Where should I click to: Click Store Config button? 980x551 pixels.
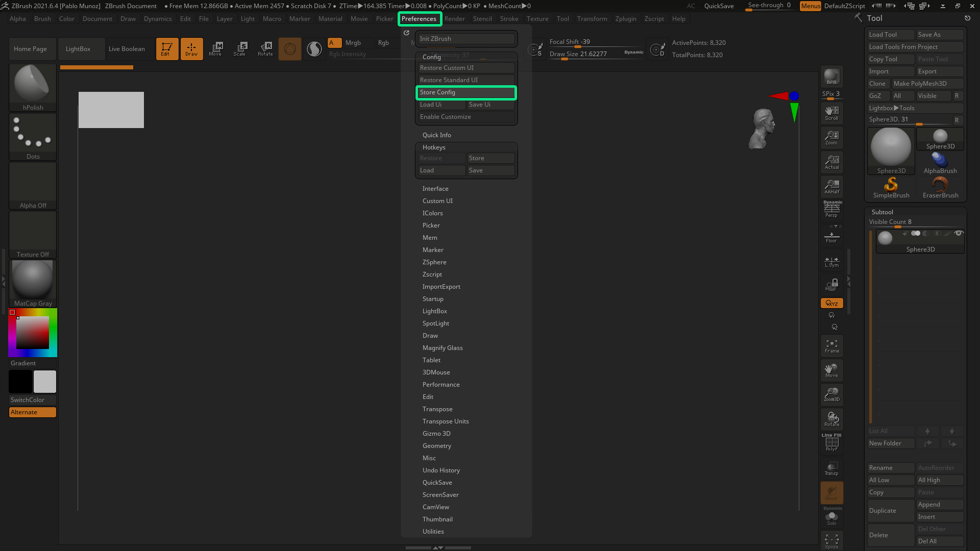click(466, 92)
